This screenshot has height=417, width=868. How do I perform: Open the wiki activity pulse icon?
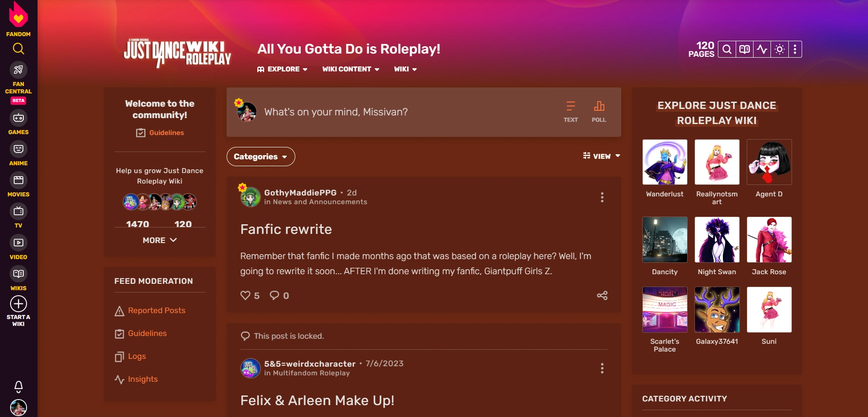(x=762, y=49)
